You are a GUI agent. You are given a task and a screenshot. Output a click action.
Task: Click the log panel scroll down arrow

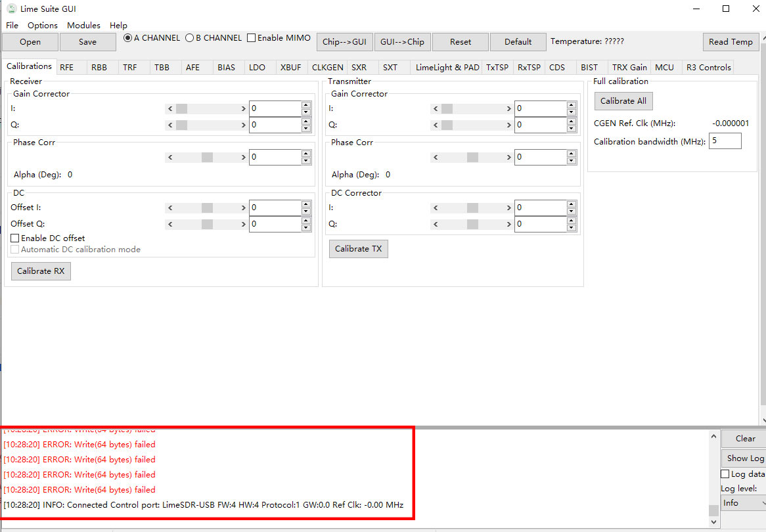pos(713,521)
